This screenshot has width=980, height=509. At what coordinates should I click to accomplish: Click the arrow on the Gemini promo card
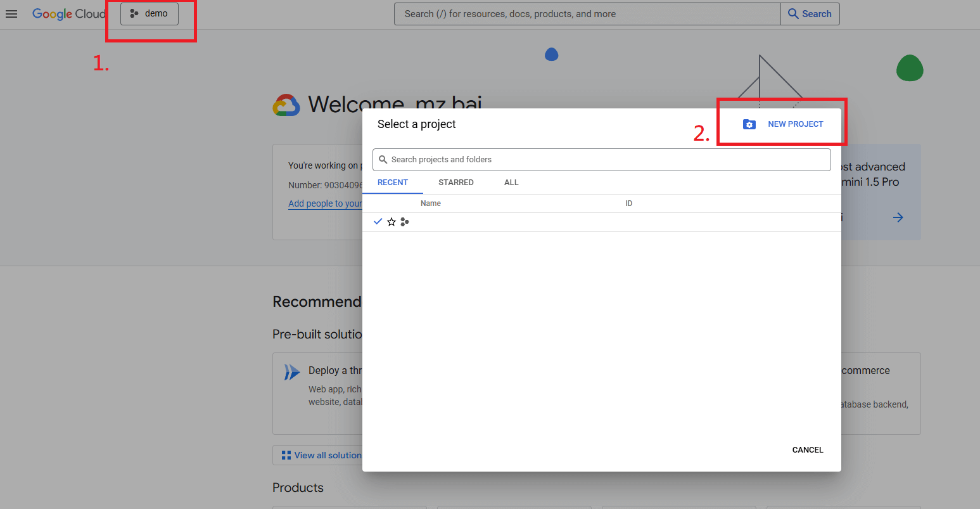click(898, 217)
